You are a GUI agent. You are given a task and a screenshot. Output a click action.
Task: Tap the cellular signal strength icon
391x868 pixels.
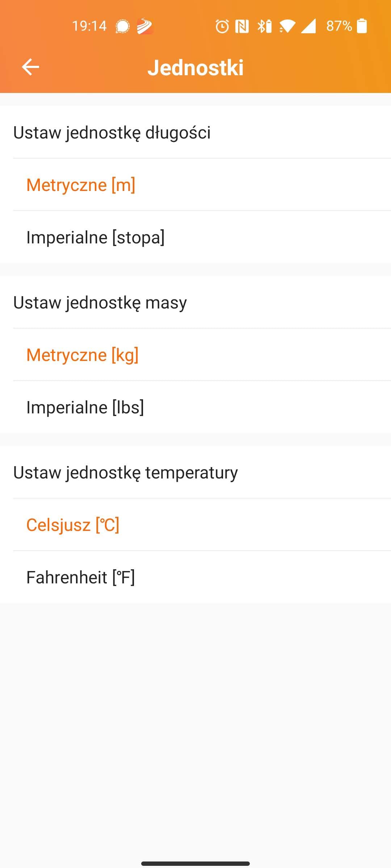click(x=308, y=26)
